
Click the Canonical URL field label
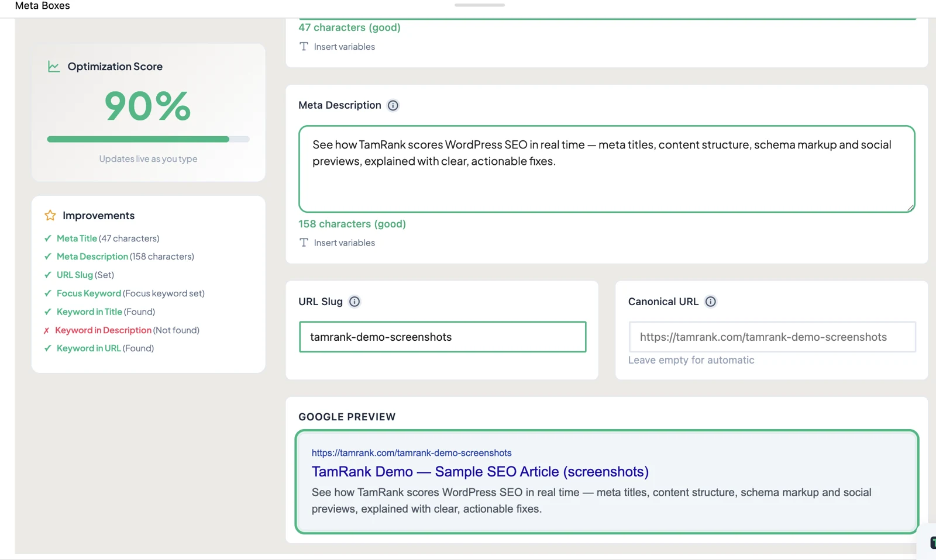point(663,302)
